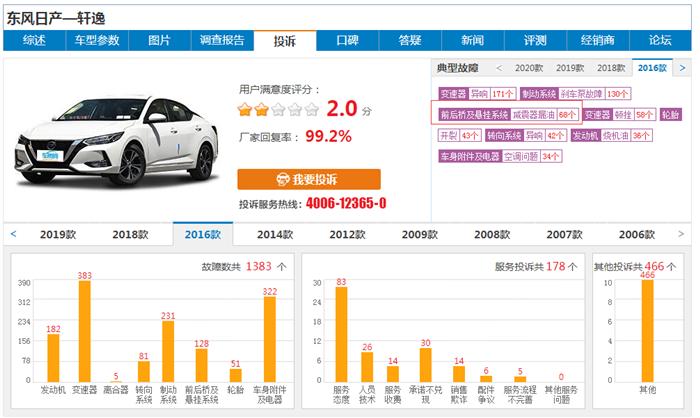Switch to the 车型参数 tab

tap(97, 41)
